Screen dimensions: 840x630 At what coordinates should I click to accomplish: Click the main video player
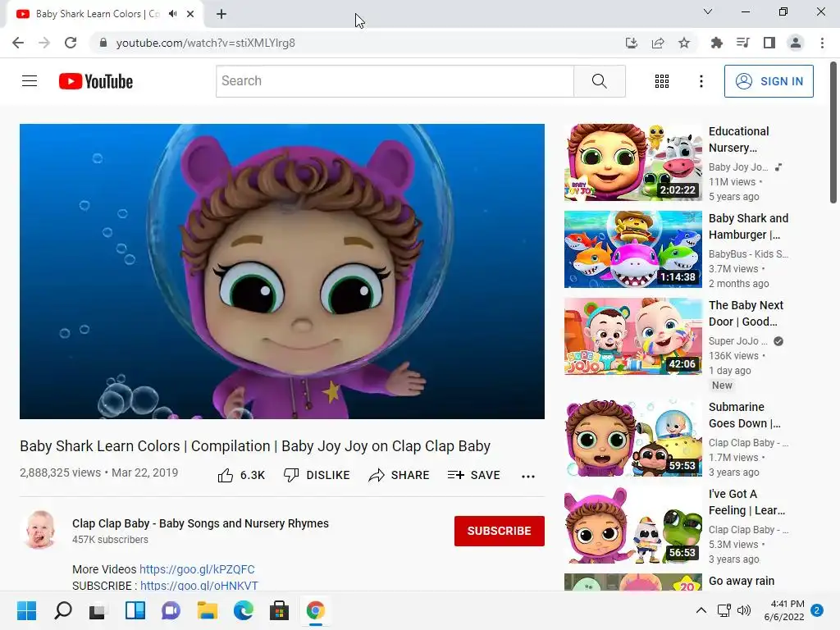click(282, 272)
